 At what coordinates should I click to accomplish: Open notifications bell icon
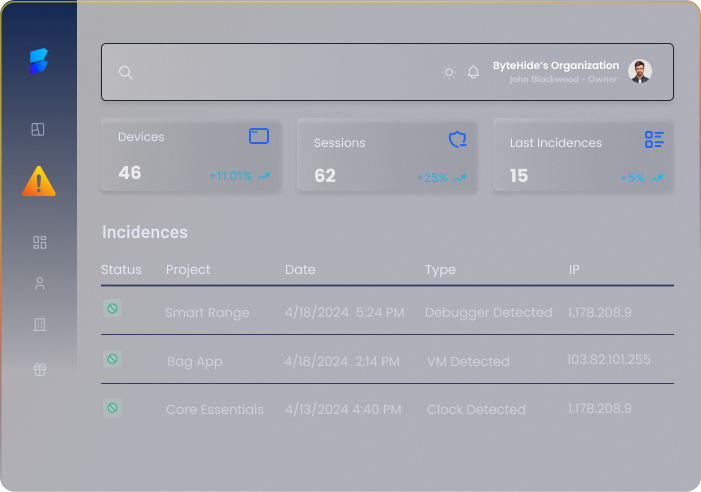(x=473, y=72)
